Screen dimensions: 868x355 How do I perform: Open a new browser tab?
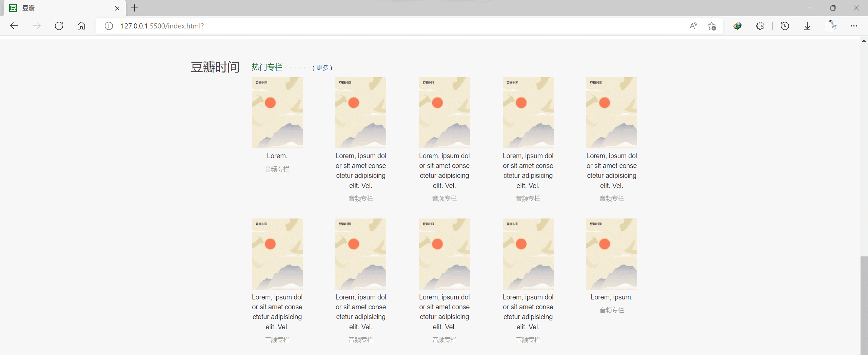[135, 8]
